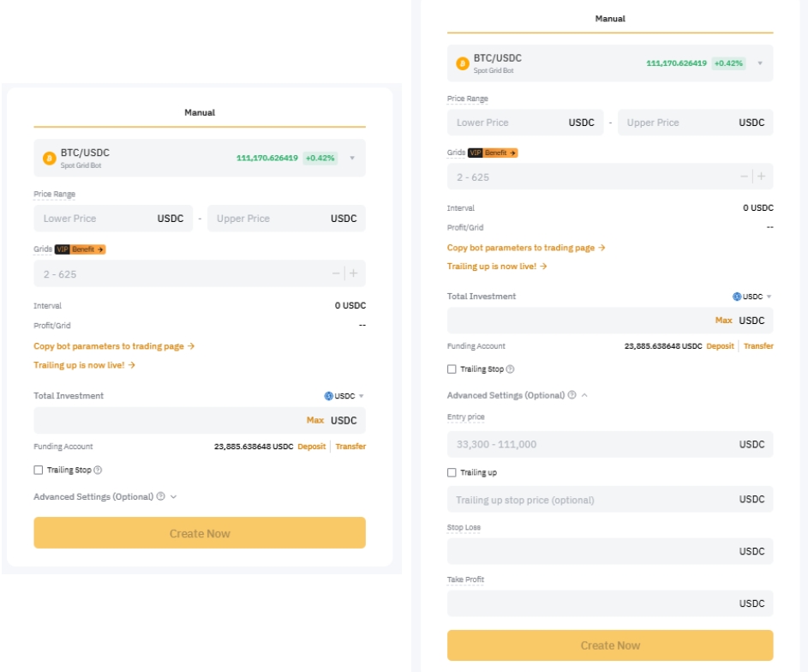This screenshot has width=808, height=672.
Task: Click the Advanced Settings help icon in the right panel
Action: click(572, 395)
